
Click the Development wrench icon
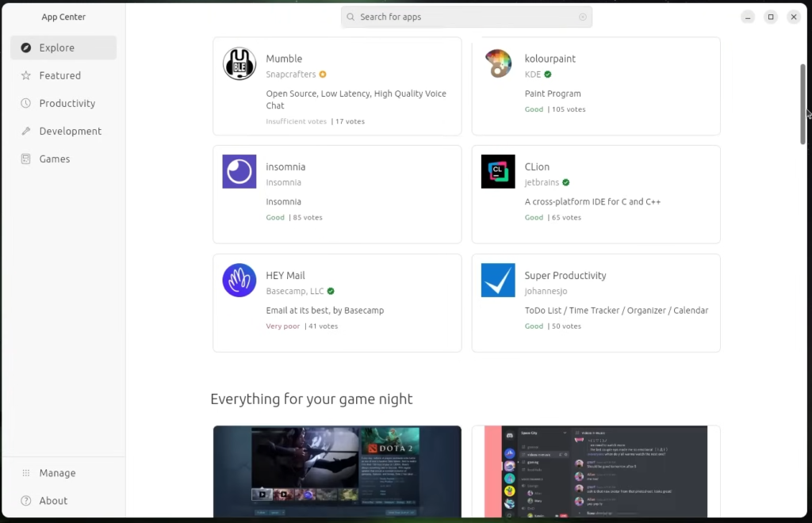coord(26,131)
